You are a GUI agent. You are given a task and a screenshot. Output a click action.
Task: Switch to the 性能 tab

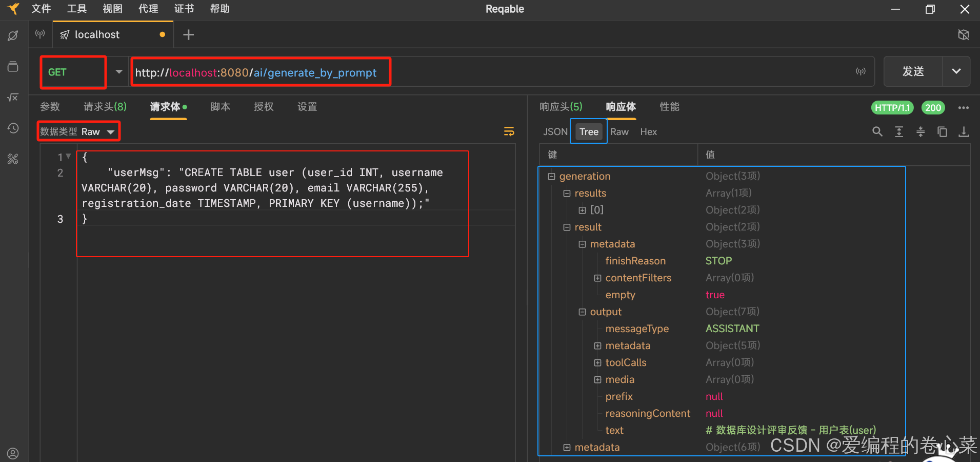[x=669, y=107]
